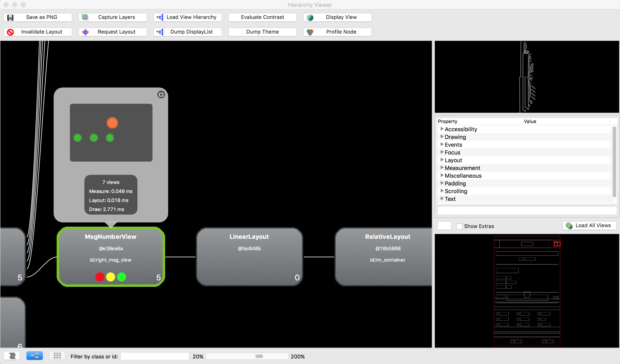Viewport: 620px width, 364px height.
Task: Select the LinearLayout @fac648b node
Action: [x=249, y=257]
